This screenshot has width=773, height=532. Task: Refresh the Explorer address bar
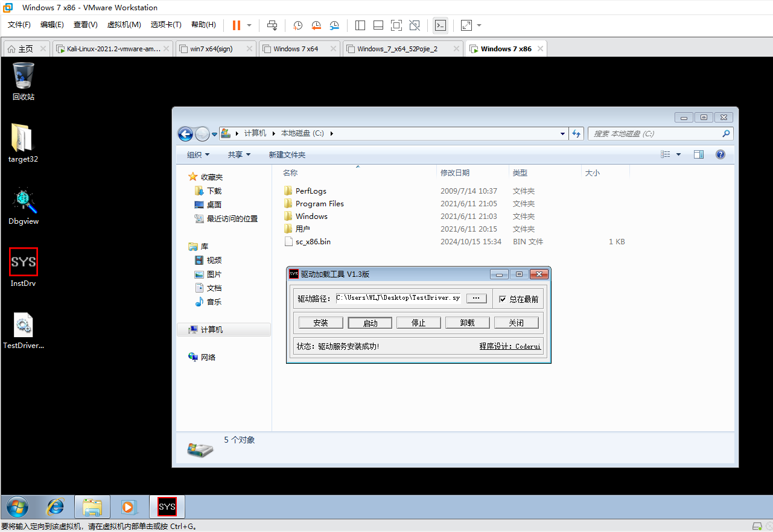coord(576,134)
